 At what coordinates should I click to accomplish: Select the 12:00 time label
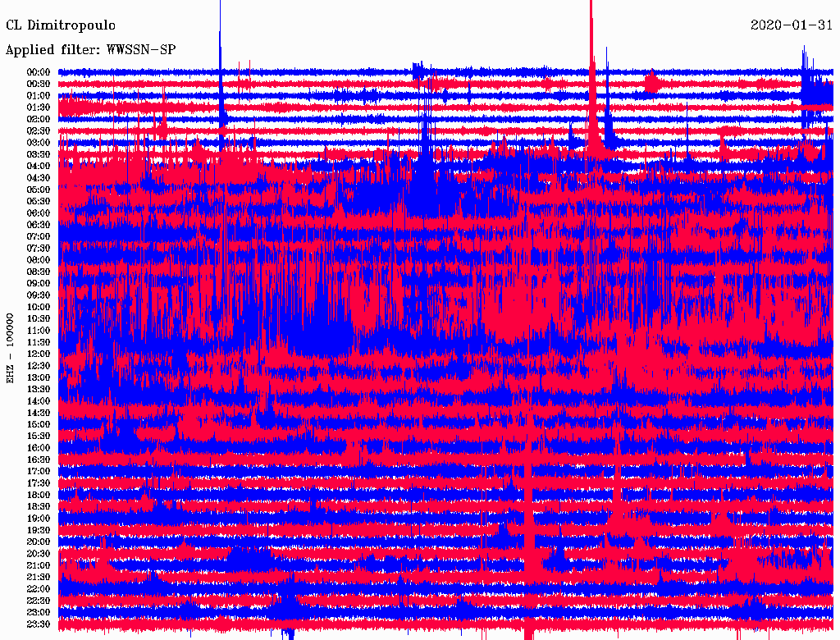pos(39,354)
